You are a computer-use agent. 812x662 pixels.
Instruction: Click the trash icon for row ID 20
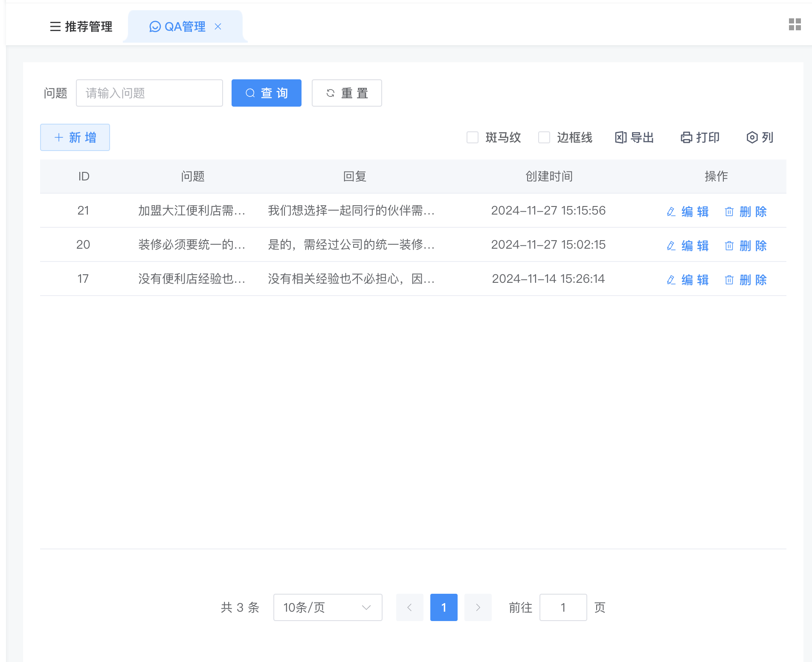pos(729,246)
